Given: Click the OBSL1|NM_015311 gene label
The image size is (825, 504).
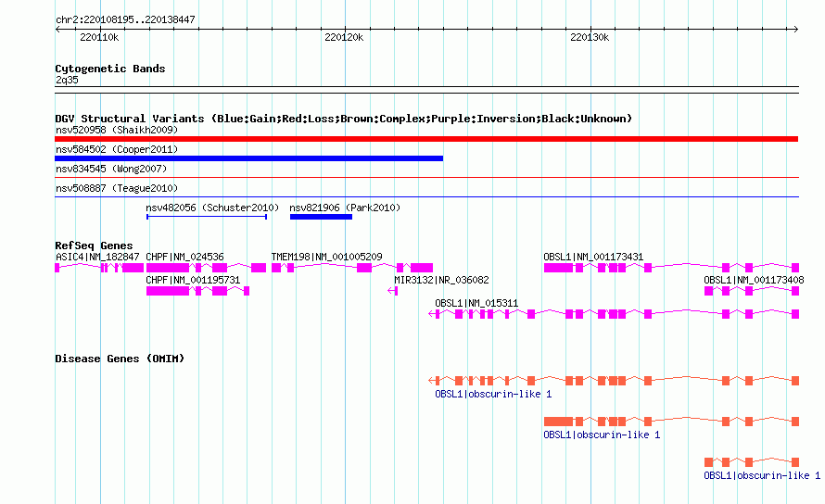Looking at the screenshot, I should point(476,303).
